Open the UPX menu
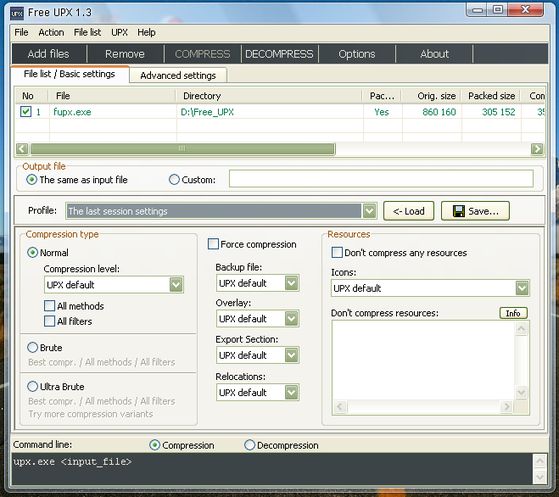 (119, 32)
